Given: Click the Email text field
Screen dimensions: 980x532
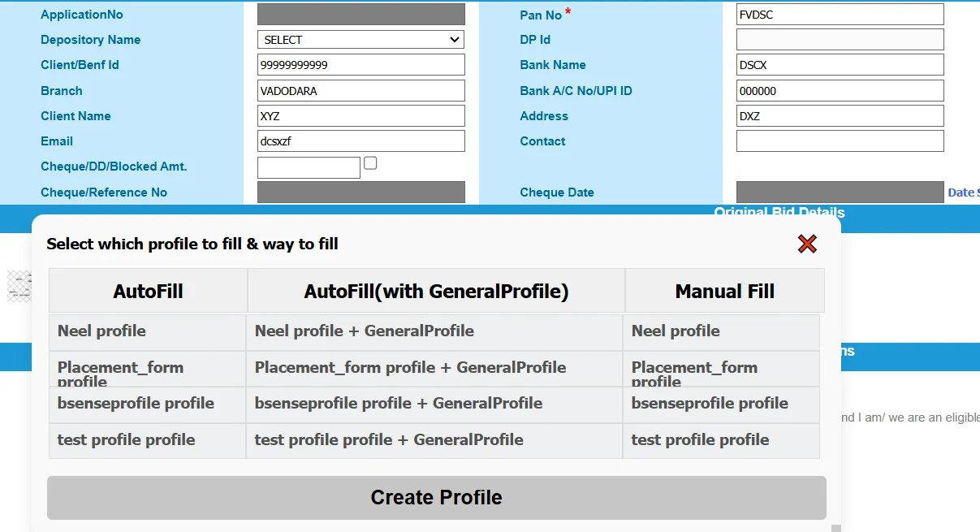Looking at the screenshot, I should pyautogui.click(x=360, y=141).
